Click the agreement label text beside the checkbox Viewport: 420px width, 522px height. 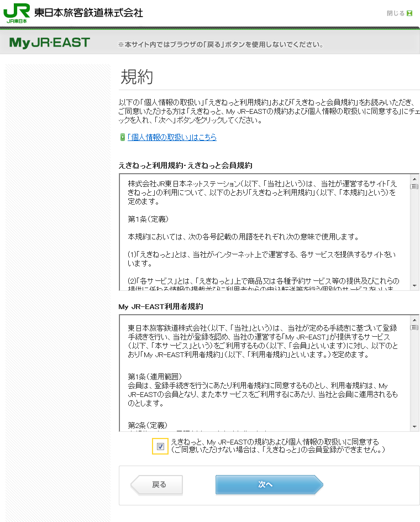click(x=277, y=446)
